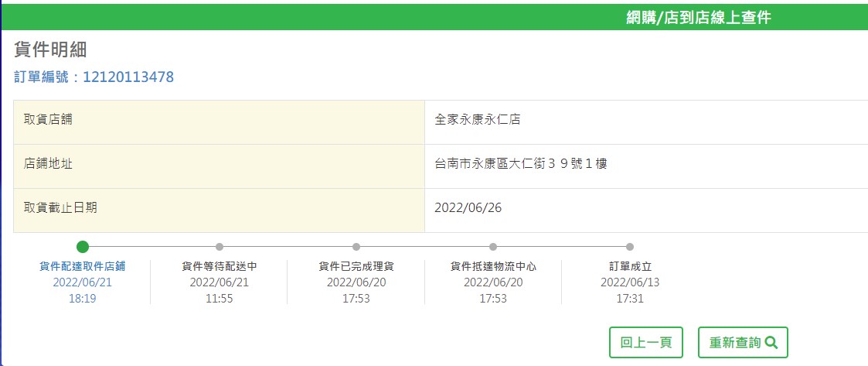The image size is (868, 366).
Task: Select the 訂單成立 timeline dot
Action: pos(630,247)
